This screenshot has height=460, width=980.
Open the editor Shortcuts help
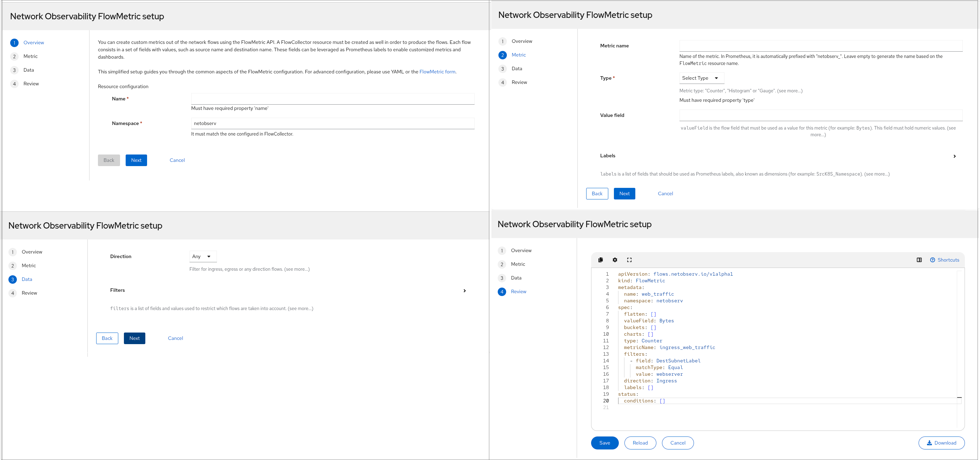(x=945, y=260)
